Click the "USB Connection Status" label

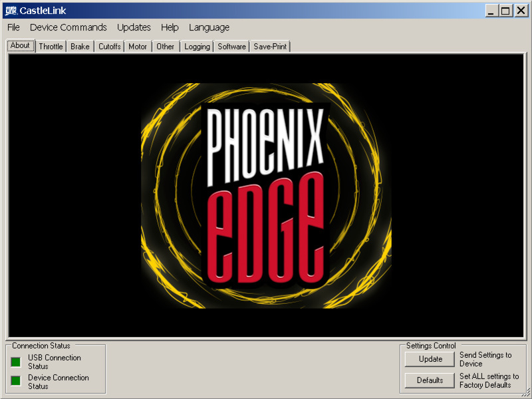tap(55, 362)
